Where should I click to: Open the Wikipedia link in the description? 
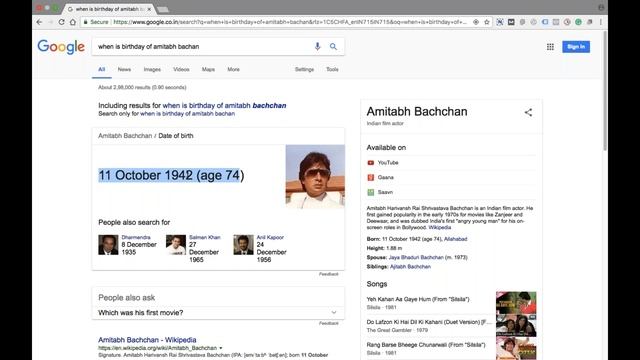tap(440, 227)
